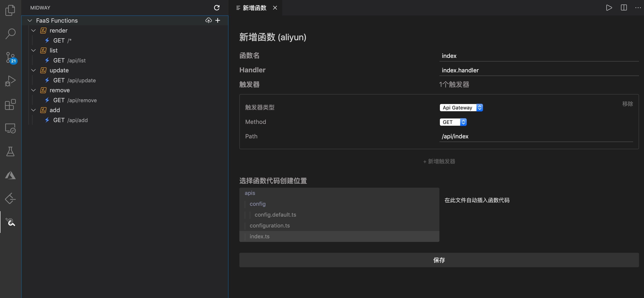Click the cloud deploy icon in FaaS Functions
This screenshot has width=644, height=298.
point(208,21)
